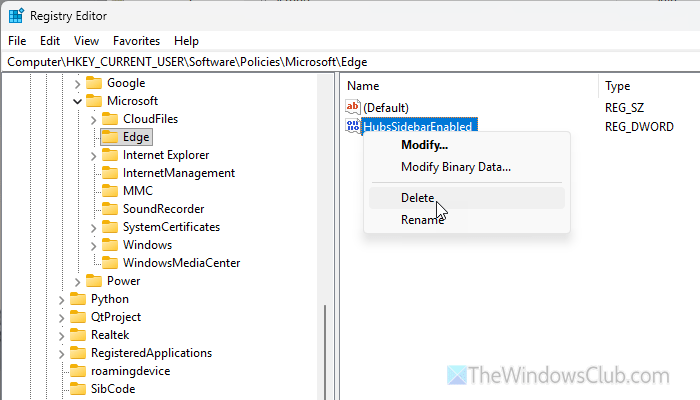
Task: Open the View menu
Action: click(x=86, y=41)
